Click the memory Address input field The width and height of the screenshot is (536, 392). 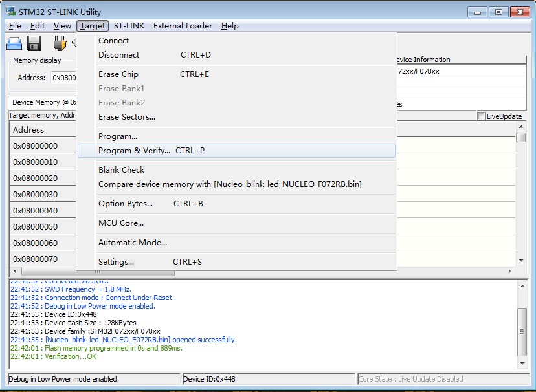click(x=63, y=78)
